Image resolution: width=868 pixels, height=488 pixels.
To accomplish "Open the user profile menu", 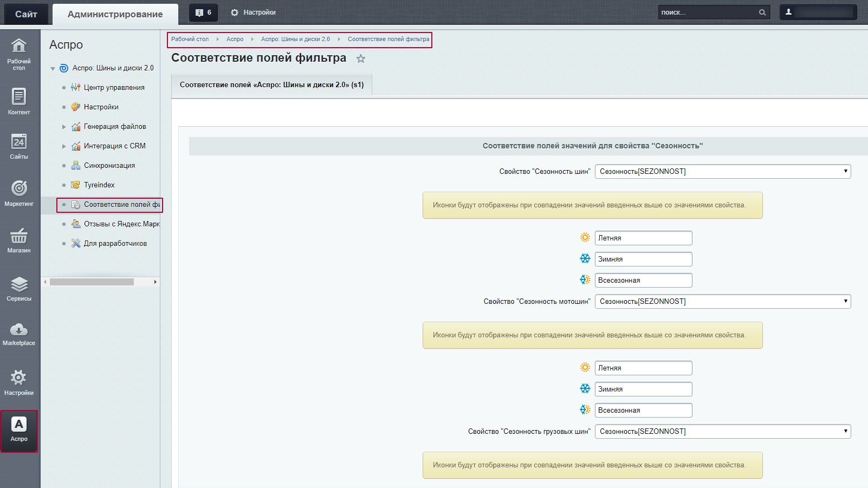I will point(818,12).
